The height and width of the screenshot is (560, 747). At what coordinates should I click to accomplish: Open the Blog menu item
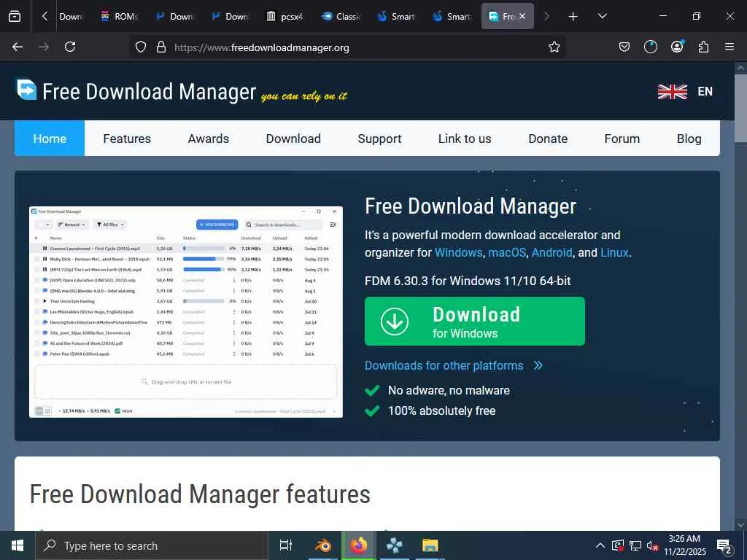(x=689, y=139)
